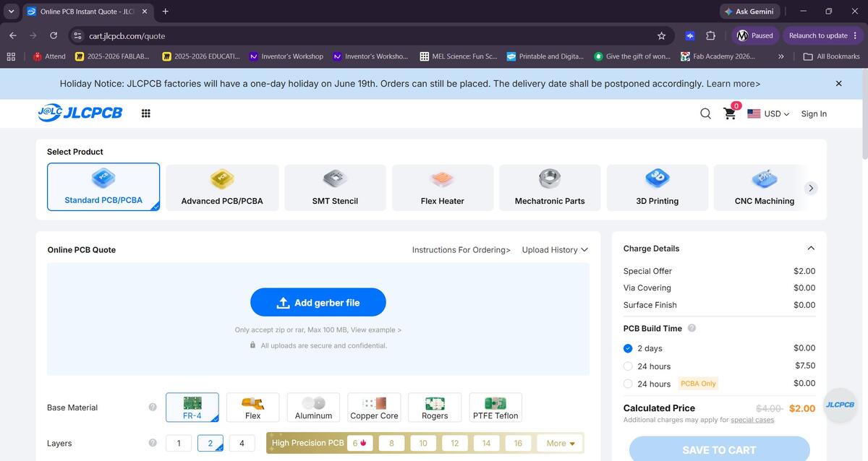This screenshot has height=461, width=868.
Task: Click Layers help question icon
Action: (x=153, y=443)
